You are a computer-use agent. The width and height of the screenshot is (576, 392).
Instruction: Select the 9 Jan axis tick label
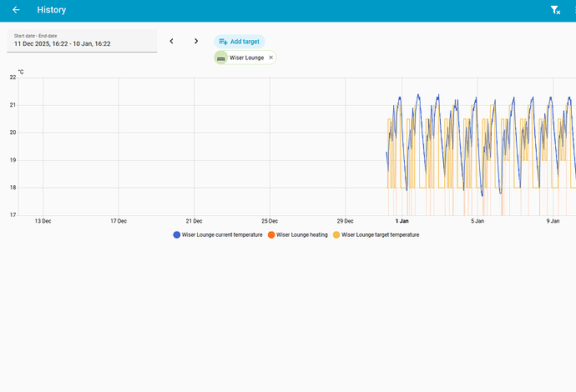point(553,221)
